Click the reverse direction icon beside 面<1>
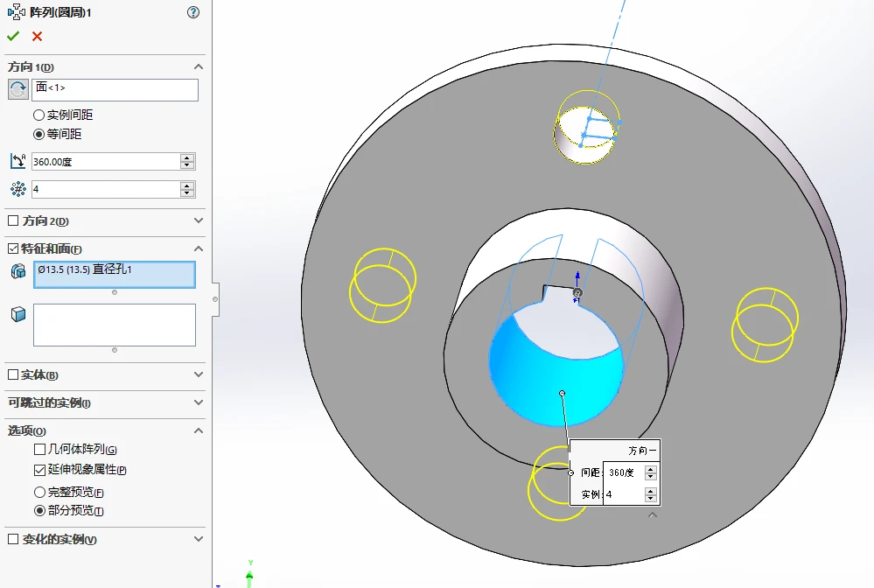The image size is (874, 588). 17,89
